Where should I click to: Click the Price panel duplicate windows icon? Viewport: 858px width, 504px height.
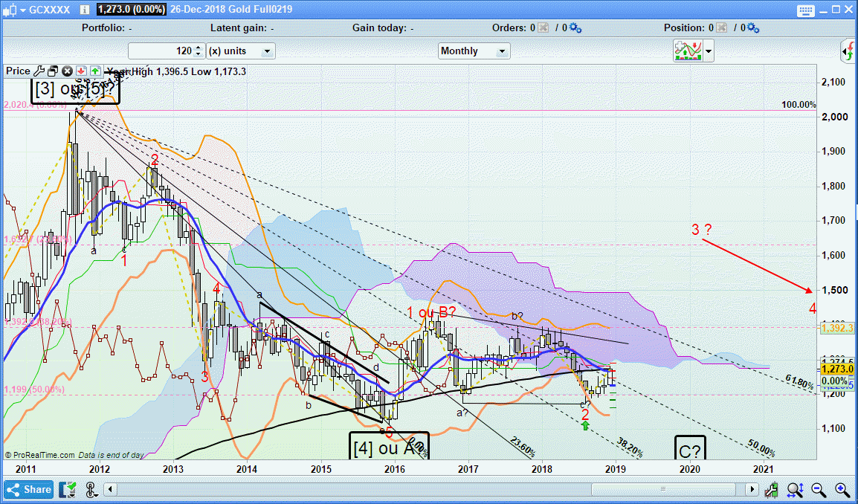point(53,71)
